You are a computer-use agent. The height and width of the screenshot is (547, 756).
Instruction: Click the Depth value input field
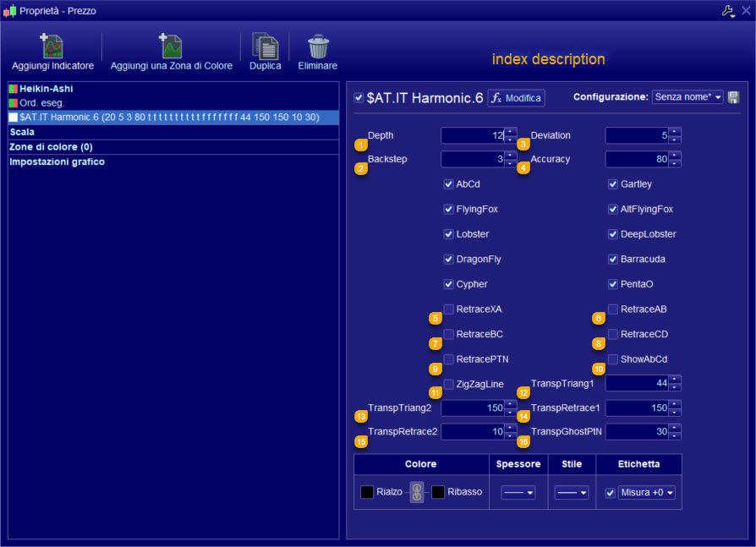click(x=473, y=135)
